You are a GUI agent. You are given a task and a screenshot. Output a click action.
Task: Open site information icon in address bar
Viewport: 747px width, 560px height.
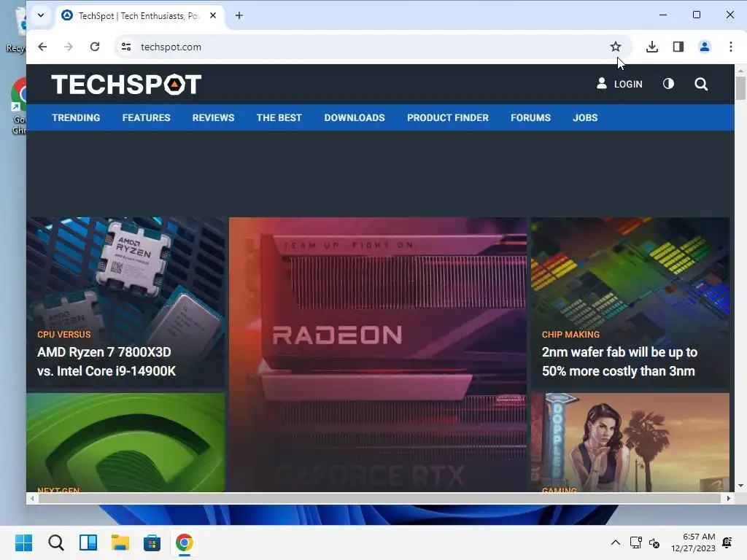(126, 47)
